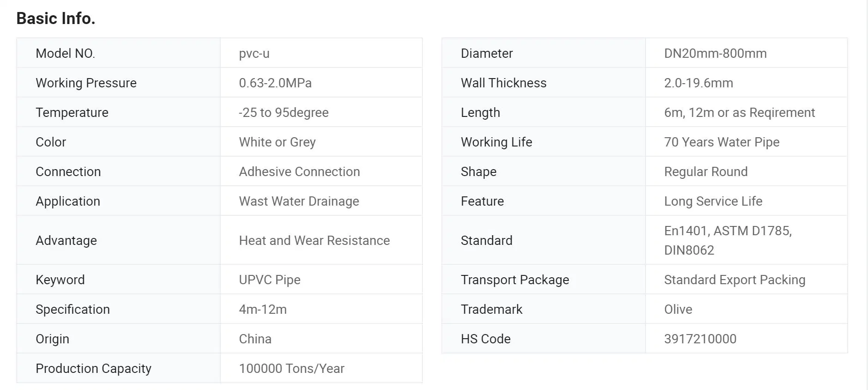
Task: Select the 'Origin' label
Action: tap(52, 339)
